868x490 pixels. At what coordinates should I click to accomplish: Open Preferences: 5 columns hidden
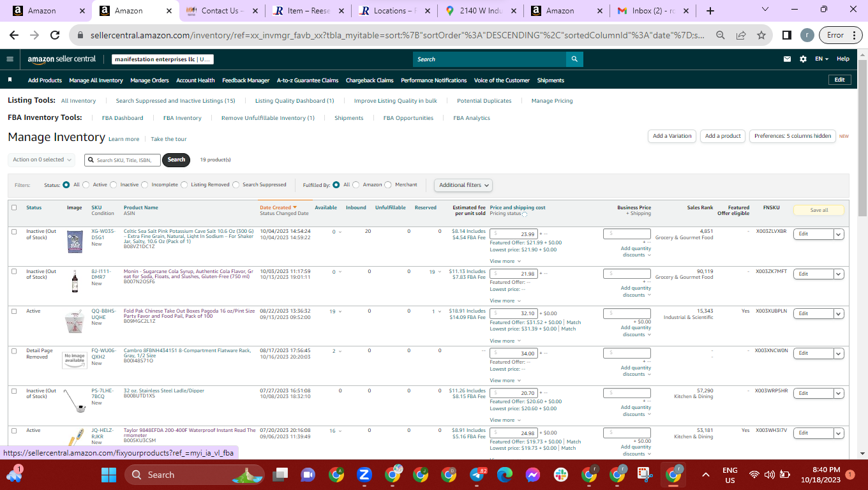coord(792,136)
